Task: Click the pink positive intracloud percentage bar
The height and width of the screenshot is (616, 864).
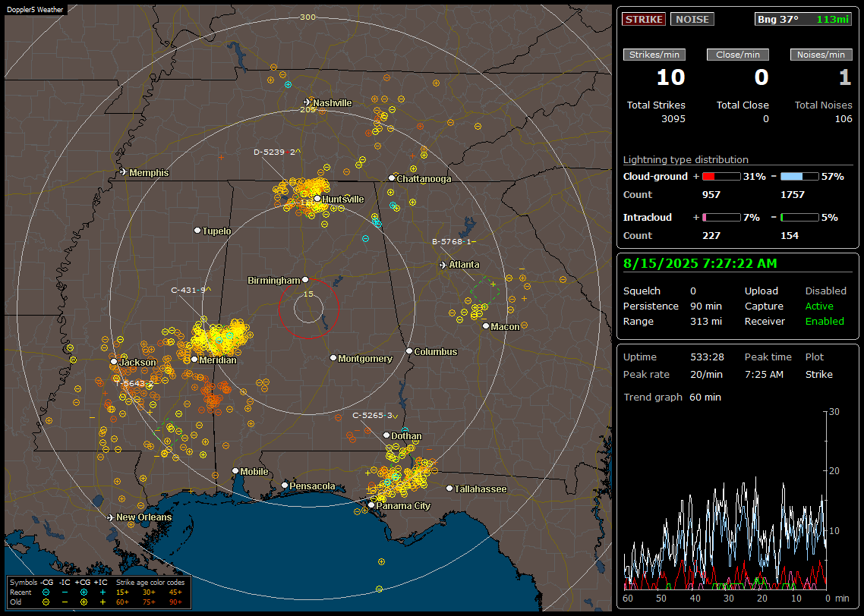Action: 721,218
